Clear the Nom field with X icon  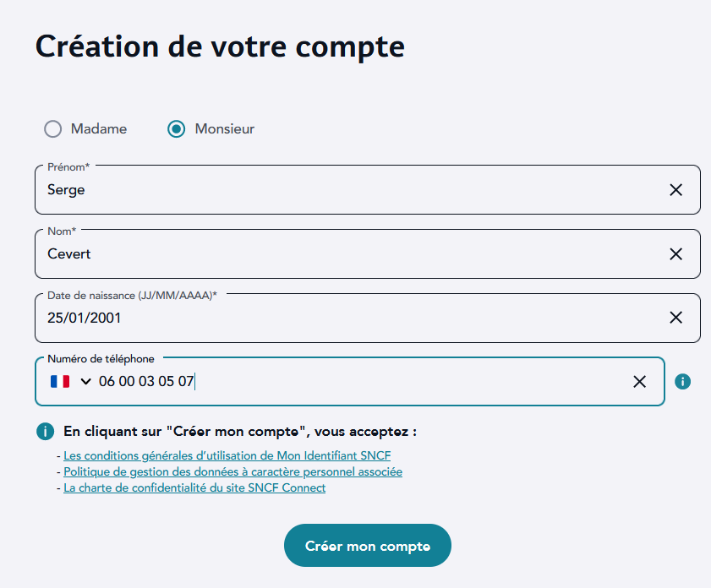pyautogui.click(x=675, y=254)
